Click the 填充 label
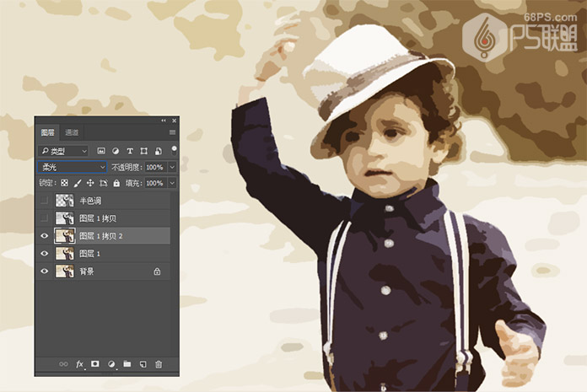The image size is (587, 392). click(x=133, y=183)
